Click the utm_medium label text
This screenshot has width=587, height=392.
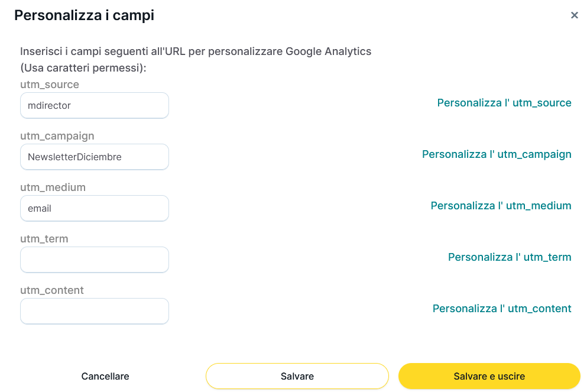[x=53, y=187]
